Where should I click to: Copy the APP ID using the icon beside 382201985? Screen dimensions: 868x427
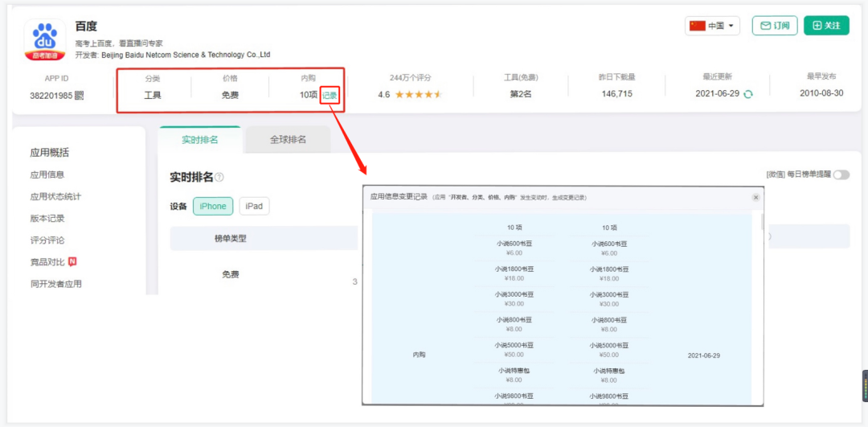pos(79,95)
